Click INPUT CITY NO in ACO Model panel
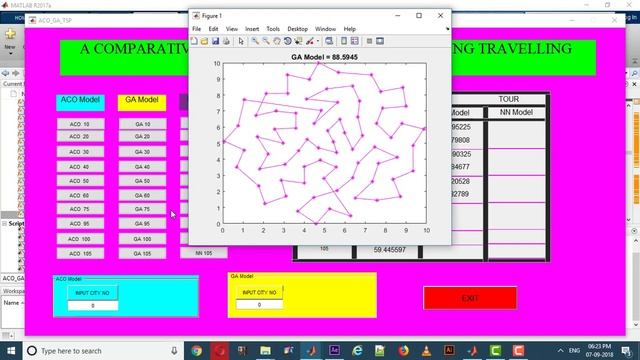640x360 pixels. 93,293
